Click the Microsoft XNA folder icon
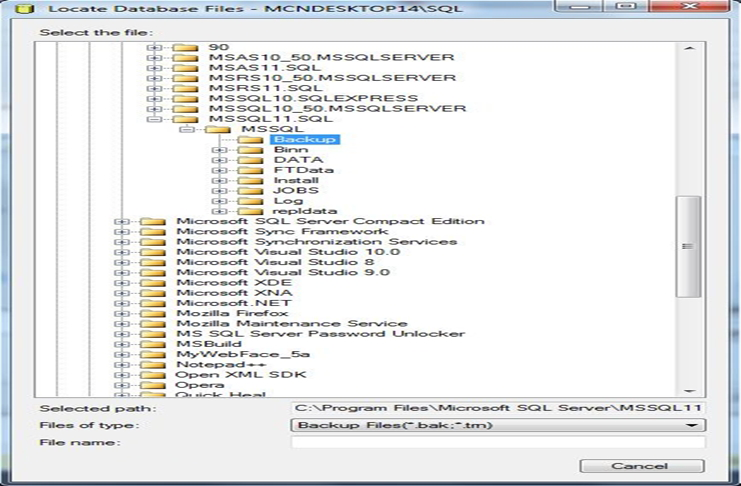 [152, 291]
